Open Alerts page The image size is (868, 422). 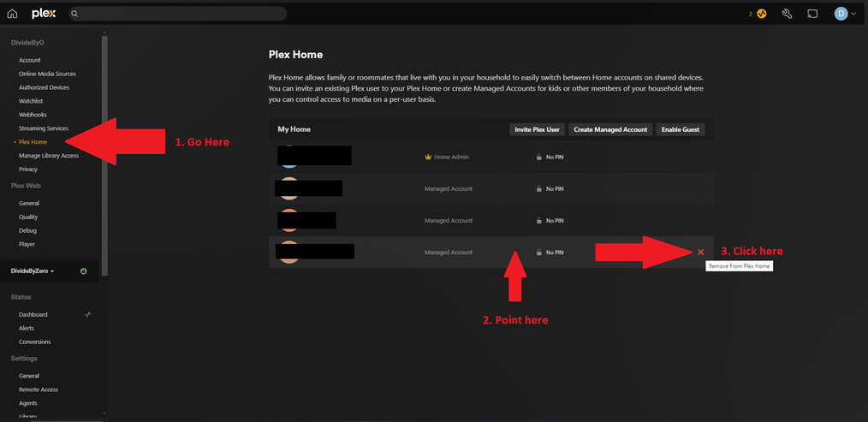pos(27,329)
